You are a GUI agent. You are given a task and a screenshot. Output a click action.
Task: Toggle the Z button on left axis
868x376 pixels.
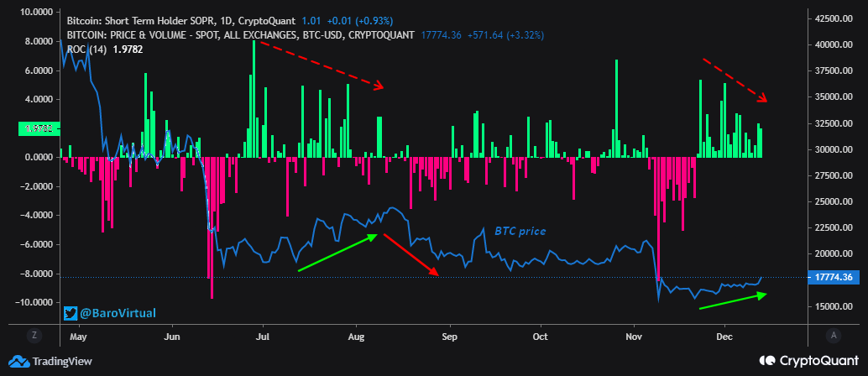[34, 335]
